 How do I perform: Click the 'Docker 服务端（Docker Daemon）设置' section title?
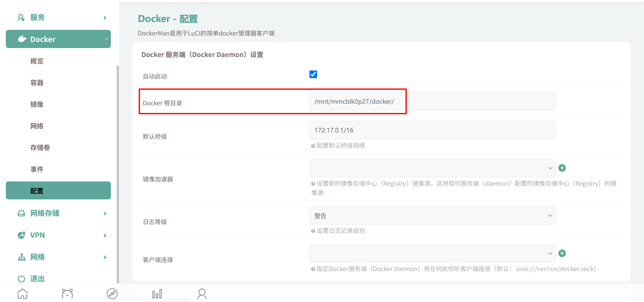click(202, 55)
